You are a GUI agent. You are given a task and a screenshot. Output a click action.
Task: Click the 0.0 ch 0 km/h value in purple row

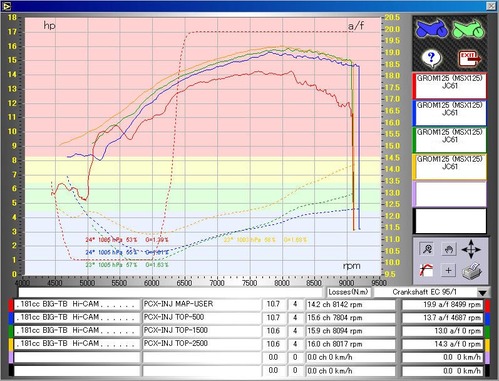coord(351,357)
